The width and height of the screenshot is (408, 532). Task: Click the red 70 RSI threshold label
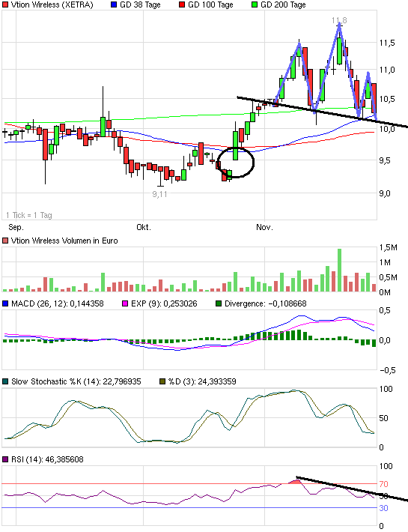[x=383, y=484]
